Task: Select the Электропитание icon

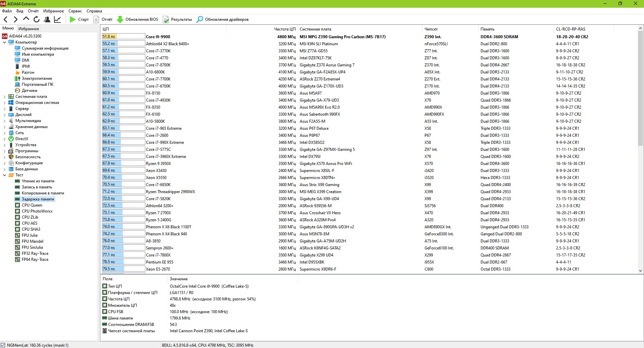Action: coord(17,78)
